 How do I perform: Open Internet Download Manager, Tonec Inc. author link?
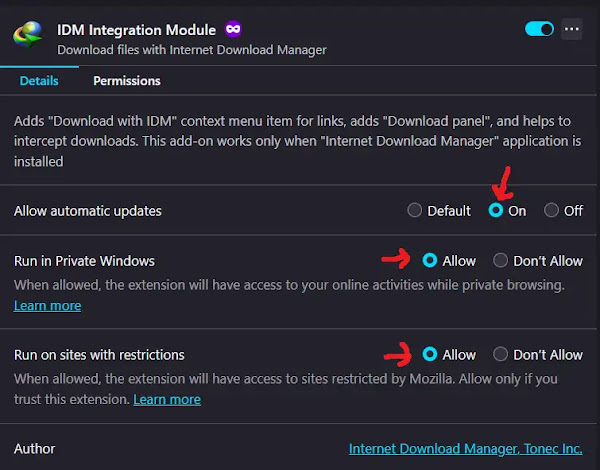tap(466, 449)
